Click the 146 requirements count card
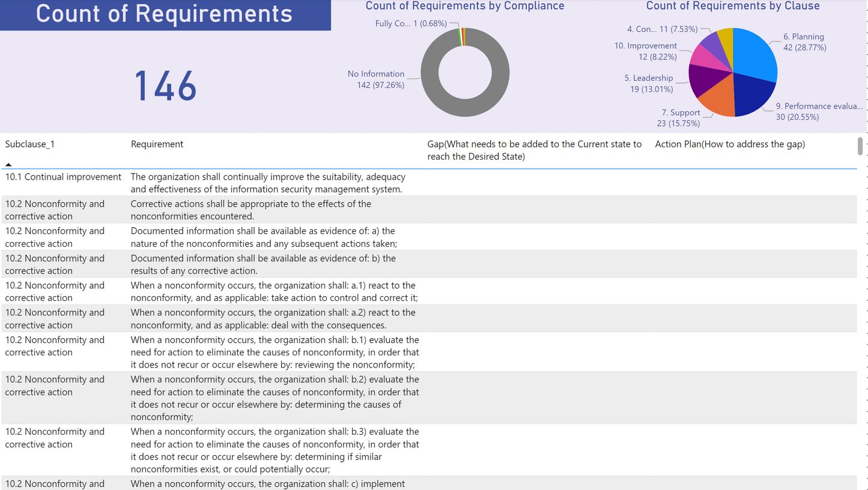Screen dimensions: 868x490 (165, 86)
